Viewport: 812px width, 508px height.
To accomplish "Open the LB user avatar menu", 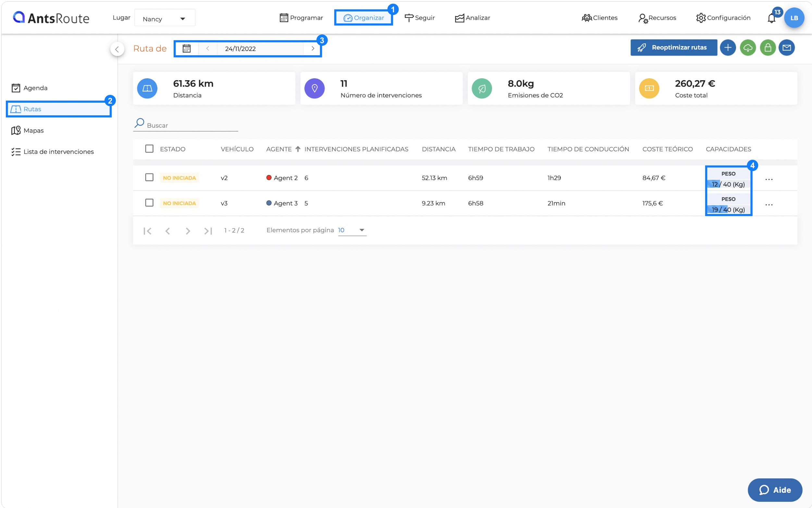I will (794, 18).
